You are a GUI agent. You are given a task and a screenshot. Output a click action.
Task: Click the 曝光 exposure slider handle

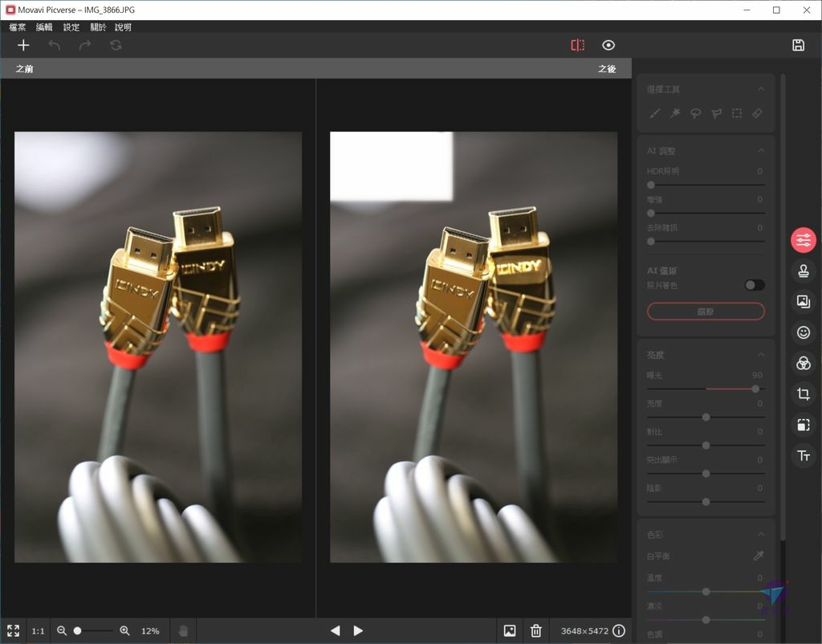click(x=755, y=389)
